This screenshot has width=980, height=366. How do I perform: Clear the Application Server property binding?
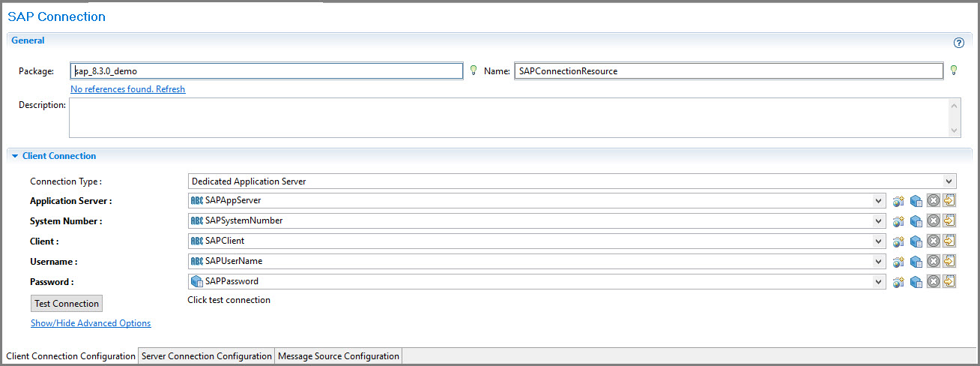933,200
